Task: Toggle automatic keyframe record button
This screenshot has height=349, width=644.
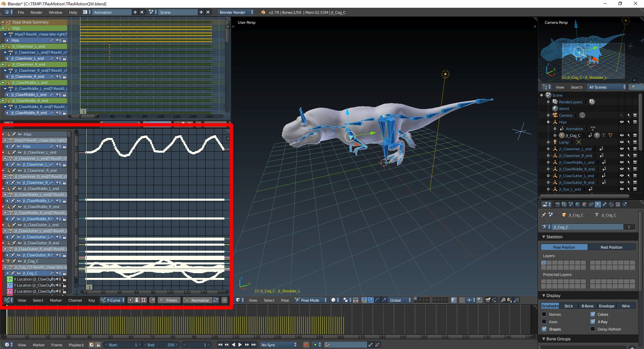Action: coord(306,345)
